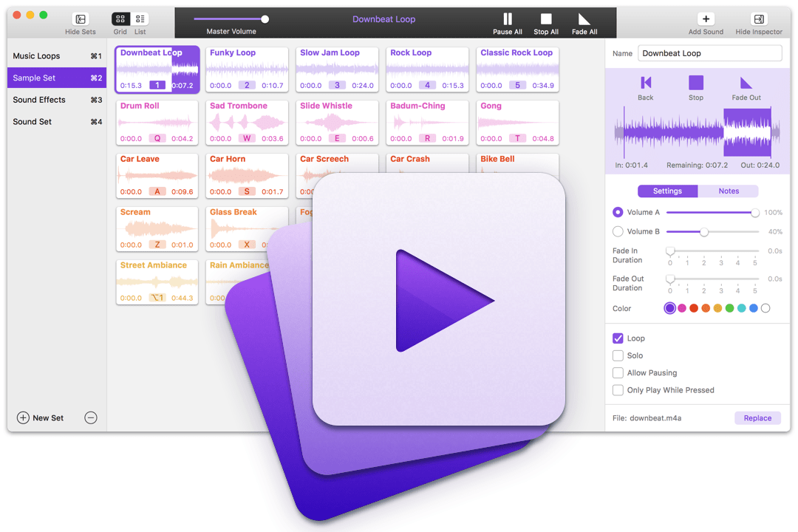Choose the red color swatch
Screen dimensions: 798x532
pos(694,308)
